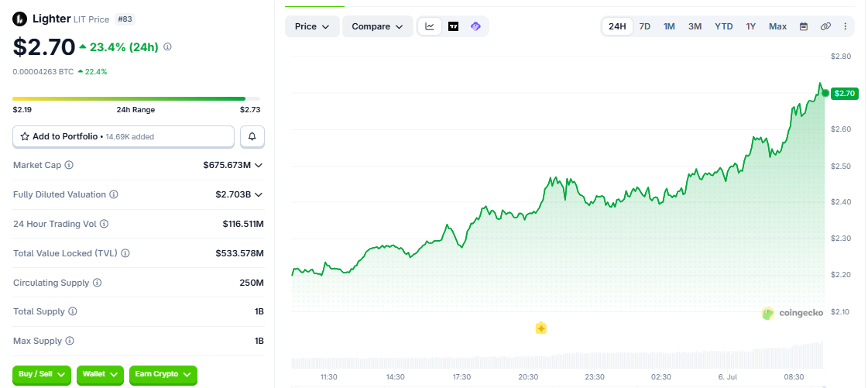The image size is (868, 388).
Task: Expand the Compare dropdown
Action: click(378, 26)
